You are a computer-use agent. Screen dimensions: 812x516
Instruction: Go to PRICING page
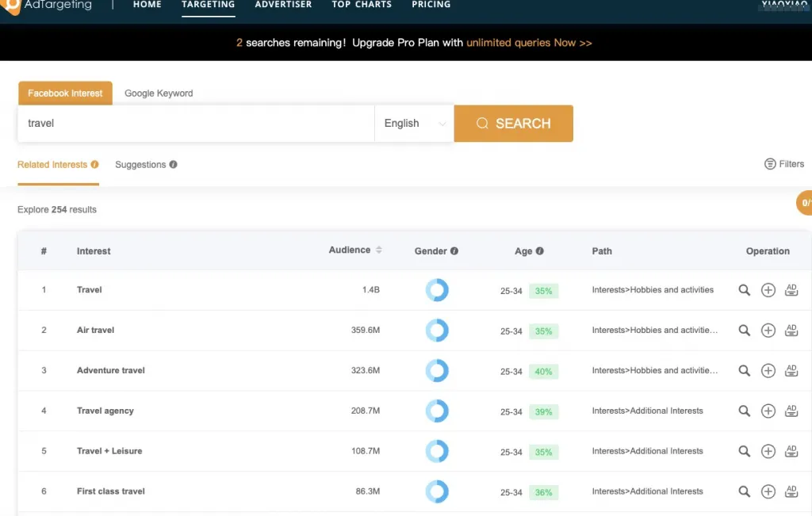click(431, 5)
